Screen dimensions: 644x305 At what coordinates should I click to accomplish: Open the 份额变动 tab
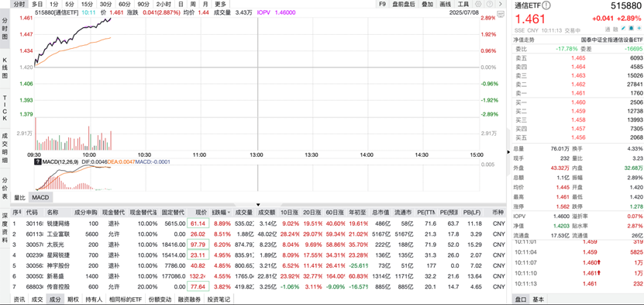[159, 300]
